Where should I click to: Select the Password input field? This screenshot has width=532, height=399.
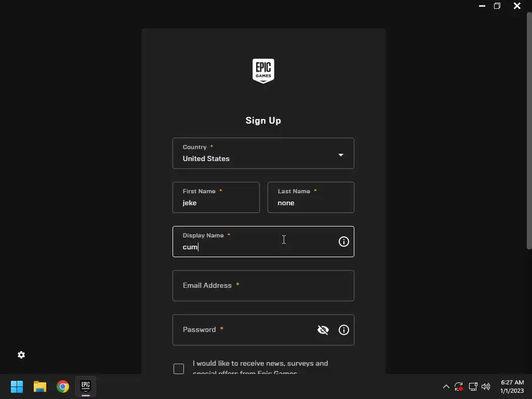(x=263, y=330)
